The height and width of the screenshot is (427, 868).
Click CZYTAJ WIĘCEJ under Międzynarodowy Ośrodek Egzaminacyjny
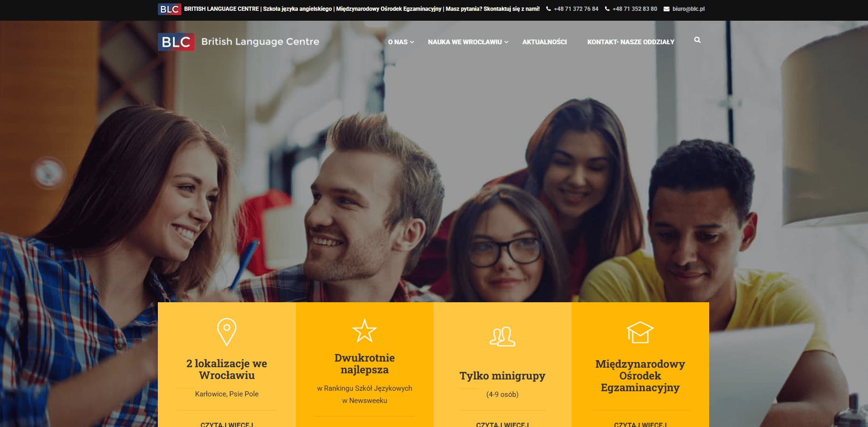coord(640,424)
